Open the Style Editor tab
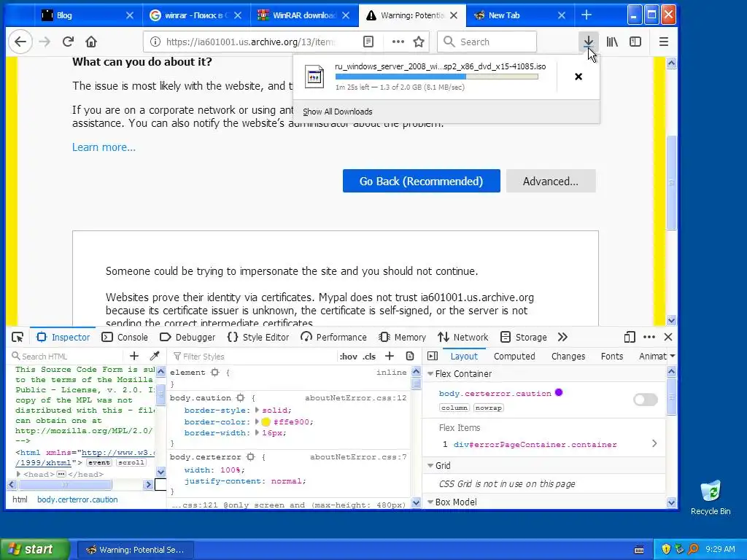Screen dimensions: 747x560 (x=258, y=337)
